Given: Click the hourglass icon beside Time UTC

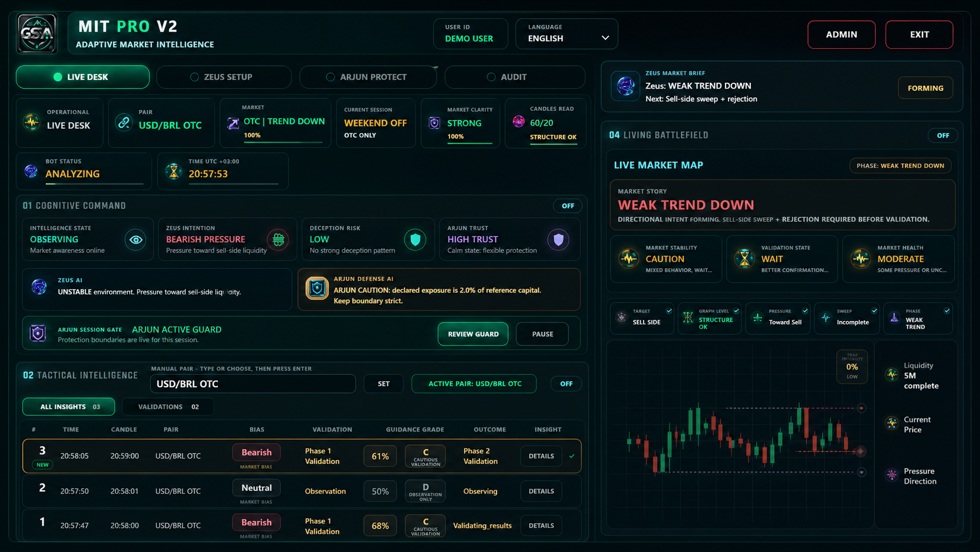Looking at the screenshot, I should point(173,171).
